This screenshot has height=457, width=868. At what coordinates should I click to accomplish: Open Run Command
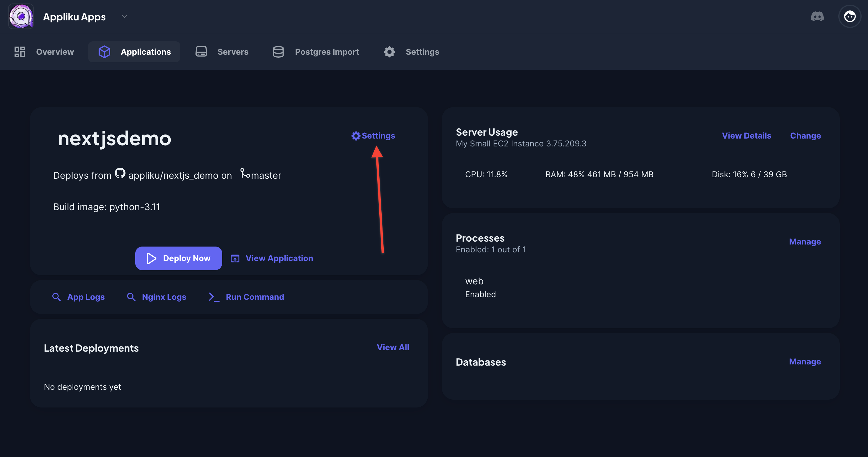pyautogui.click(x=246, y=297)
